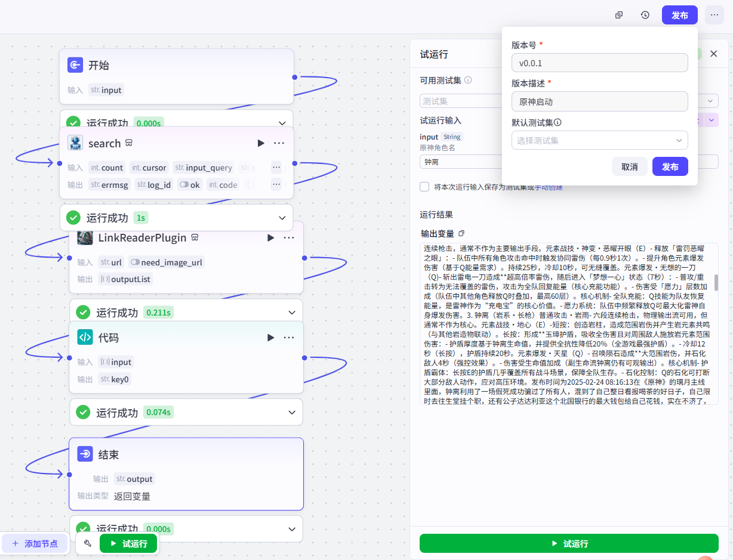733x560 pixels.
Task: Open the version history clock icon
Action: [x=645, y=15]
